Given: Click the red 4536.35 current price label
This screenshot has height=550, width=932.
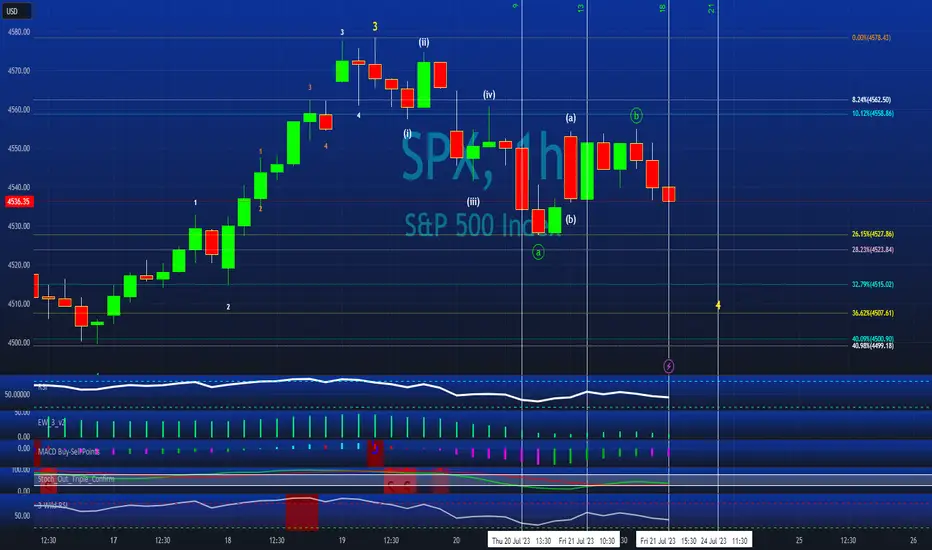Looking at the screenshot, I should pyautogui.click(x=18, y=202).
